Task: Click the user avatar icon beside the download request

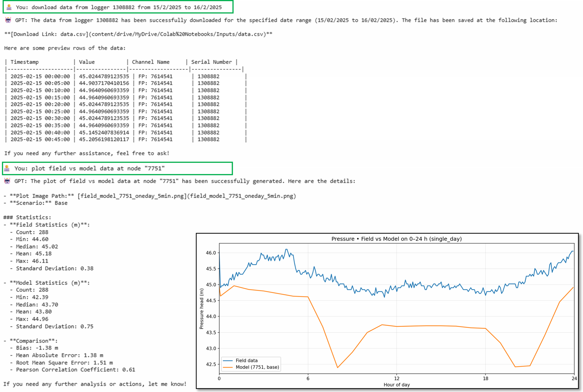Action: 9,7
